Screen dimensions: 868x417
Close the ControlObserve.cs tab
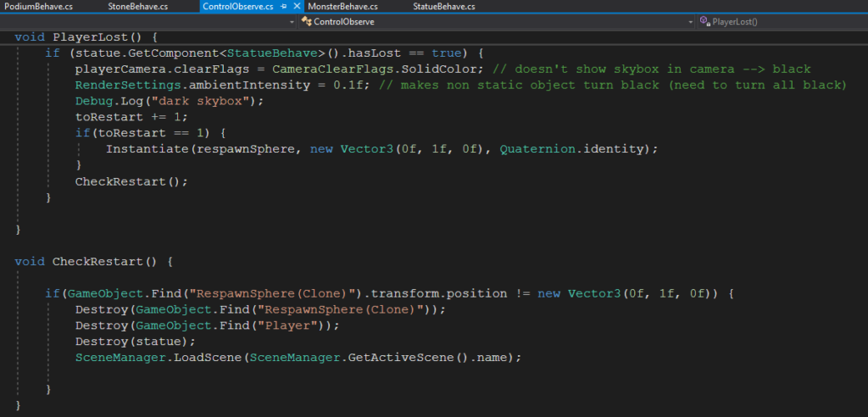click(x=297, y=7)
